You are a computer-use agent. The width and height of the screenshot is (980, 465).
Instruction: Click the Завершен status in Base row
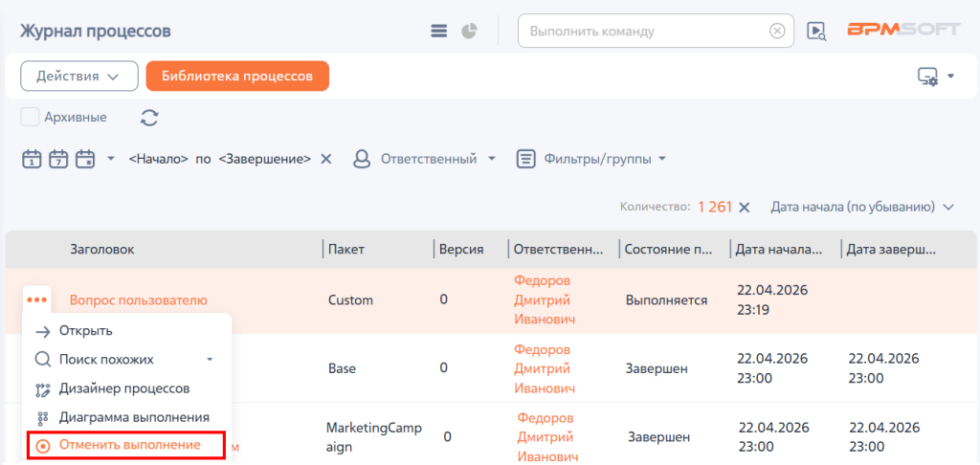click(657, 368)
